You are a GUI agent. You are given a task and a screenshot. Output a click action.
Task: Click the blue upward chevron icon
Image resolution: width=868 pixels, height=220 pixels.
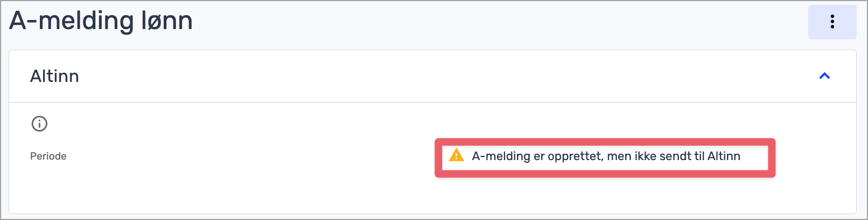(824, 76)
